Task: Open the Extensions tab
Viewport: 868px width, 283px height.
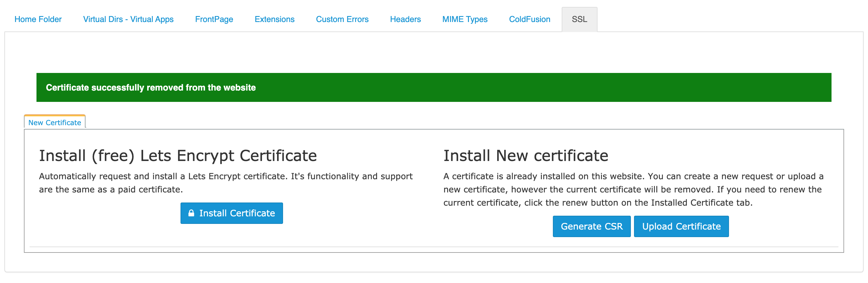Action: tap(275, 19)
